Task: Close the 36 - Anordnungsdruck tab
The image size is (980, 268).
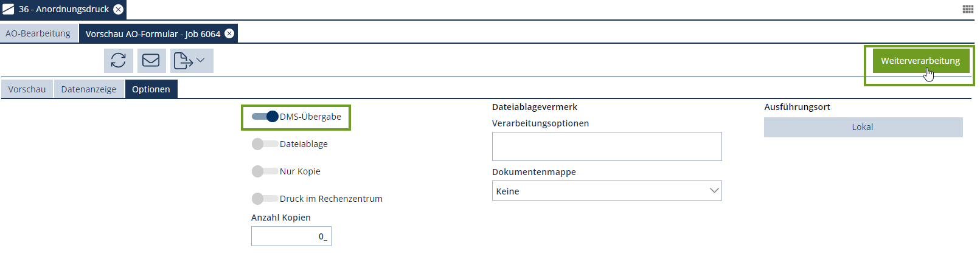Action: (x=119, y=9)
